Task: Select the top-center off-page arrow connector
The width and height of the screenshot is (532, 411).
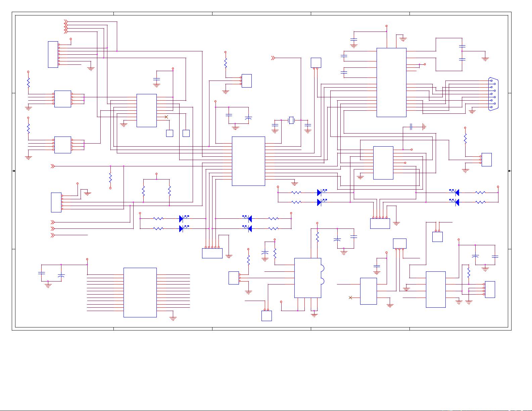Action: (x=273, y=58)
